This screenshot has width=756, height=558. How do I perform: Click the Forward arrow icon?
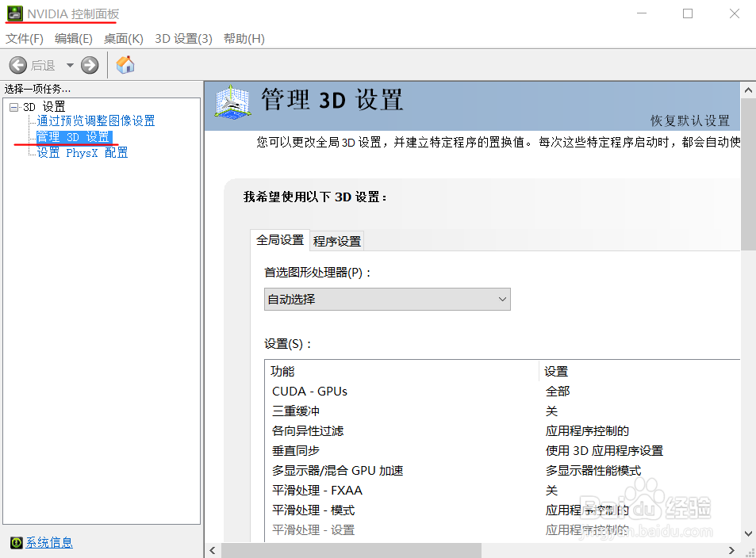pos(90,65)
